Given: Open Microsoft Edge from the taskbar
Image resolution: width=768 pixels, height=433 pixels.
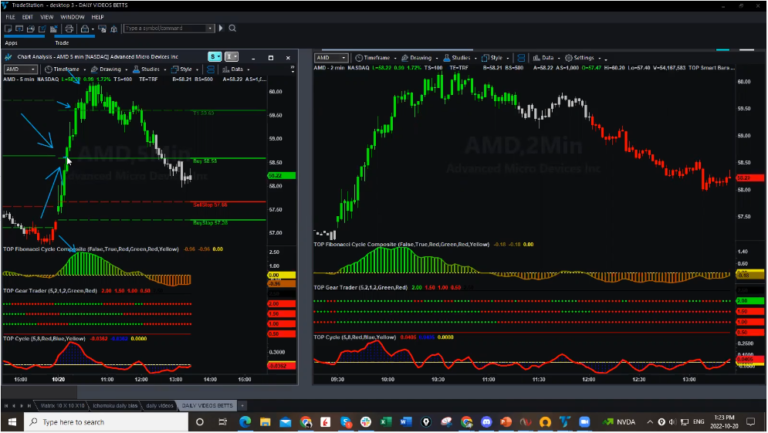Looking at the screenshot, I should tap(245, 422).
